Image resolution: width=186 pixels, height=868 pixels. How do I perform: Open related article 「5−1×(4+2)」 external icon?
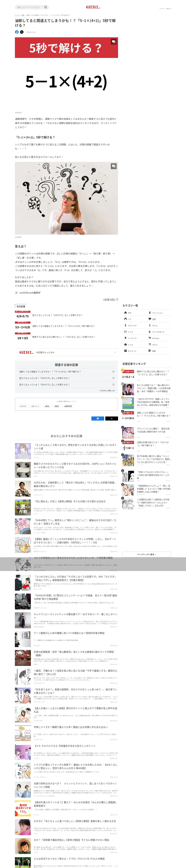click(113, 372)
